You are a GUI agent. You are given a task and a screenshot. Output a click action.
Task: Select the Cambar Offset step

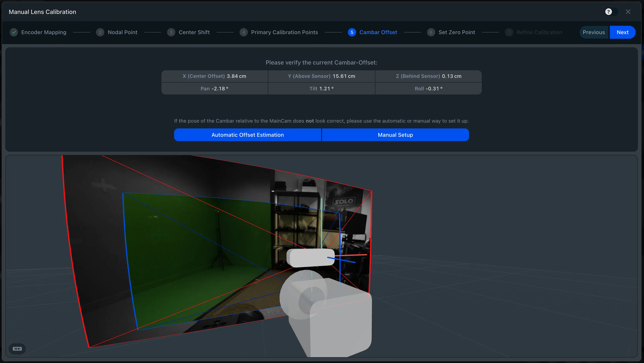click(x=378, y=32)
